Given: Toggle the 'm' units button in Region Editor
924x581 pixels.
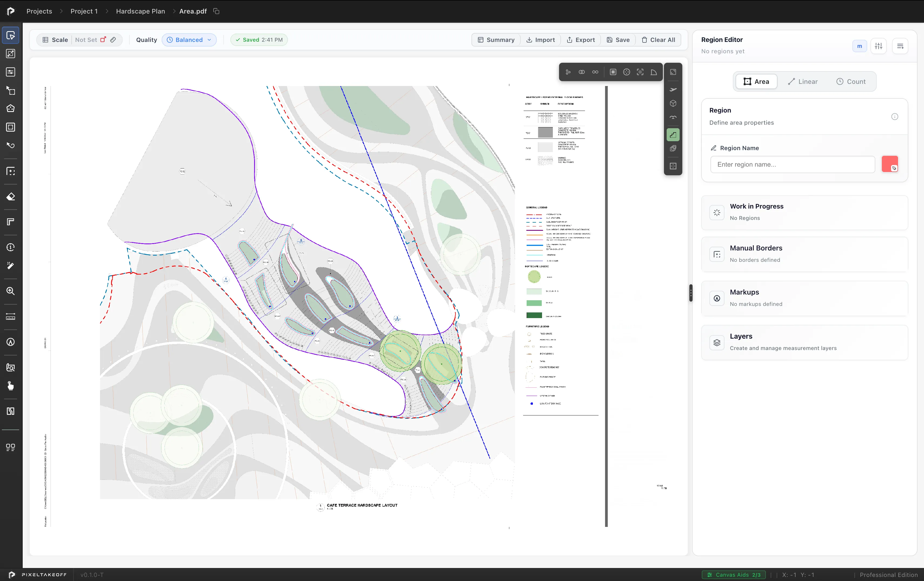Looking at the screenshot, I should coord(860,47).
